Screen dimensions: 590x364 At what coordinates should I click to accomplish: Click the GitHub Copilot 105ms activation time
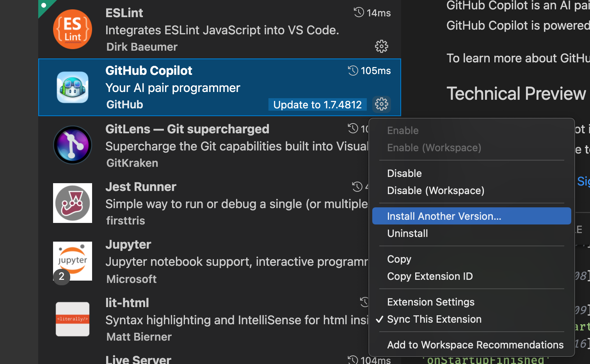pyautogui.click(x=376, y=71)
